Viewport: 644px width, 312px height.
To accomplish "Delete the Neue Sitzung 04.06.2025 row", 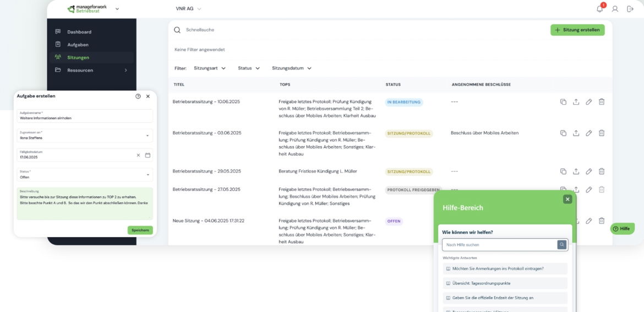I will (601, 221).
